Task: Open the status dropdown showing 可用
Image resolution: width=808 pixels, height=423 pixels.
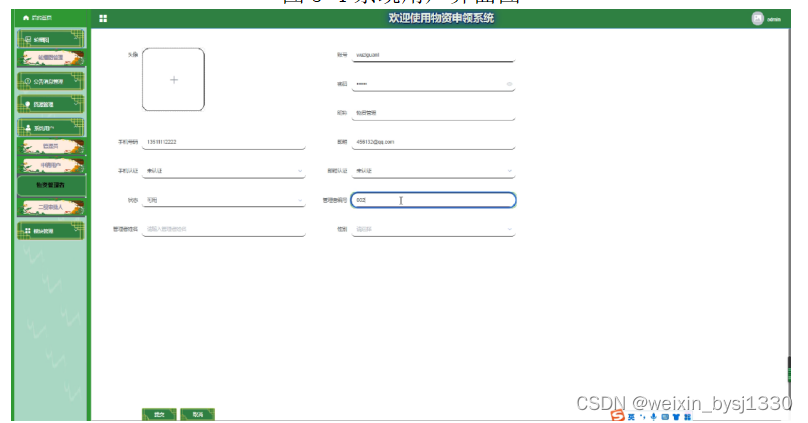Action: [224, 200]
